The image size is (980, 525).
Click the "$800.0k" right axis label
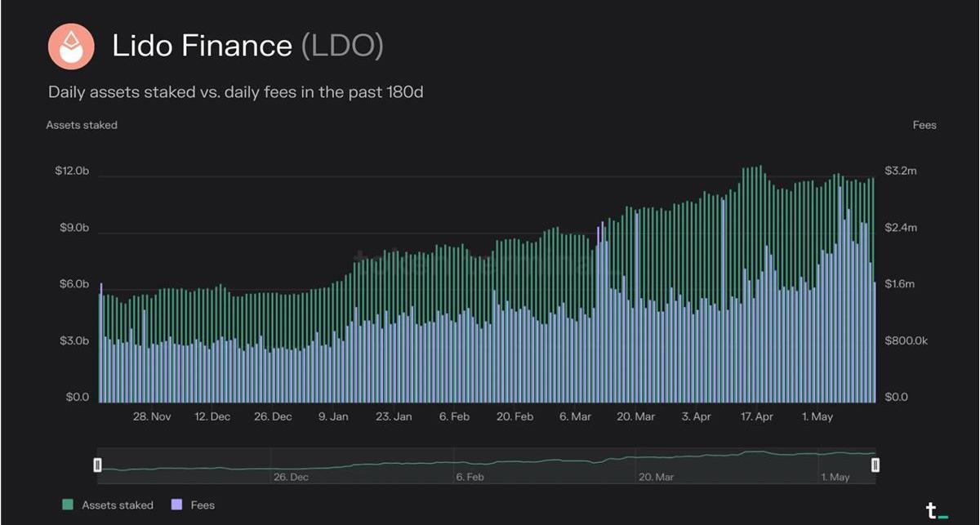(906, 340)
